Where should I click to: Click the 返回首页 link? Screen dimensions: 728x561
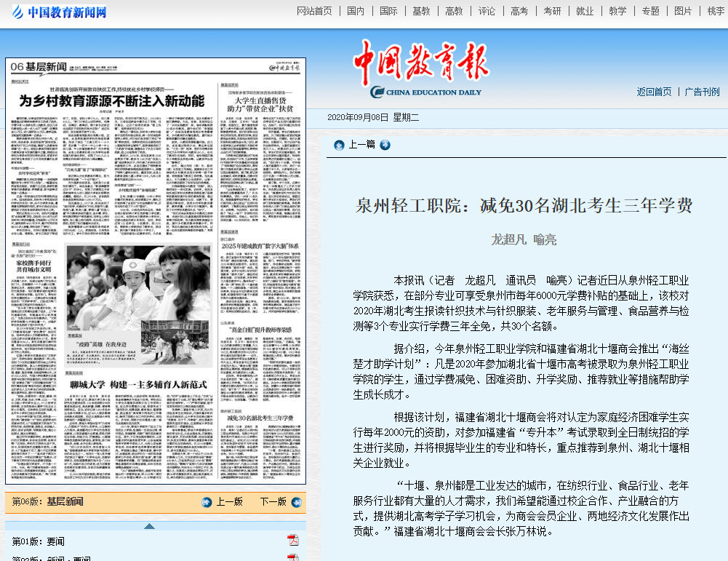(654, 92)
